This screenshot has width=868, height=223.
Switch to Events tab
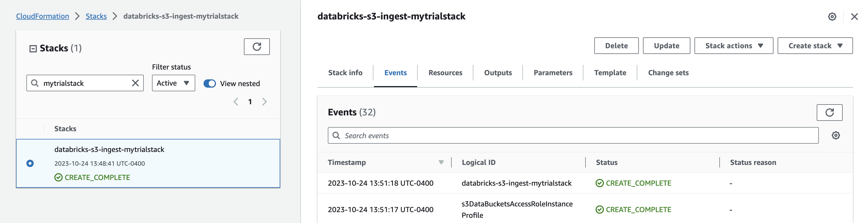click(395, 73)
